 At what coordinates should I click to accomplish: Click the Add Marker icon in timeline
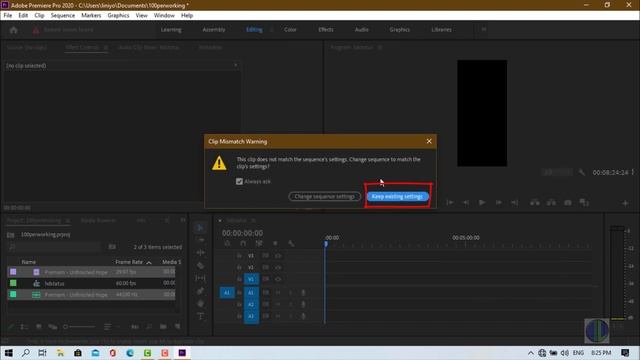click(275, 243)
